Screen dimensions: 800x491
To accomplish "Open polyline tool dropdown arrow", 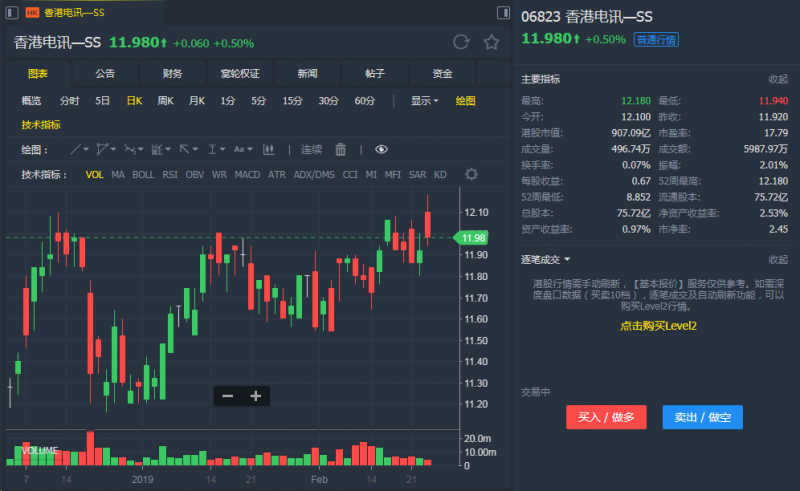I will click(x=113, y=150).
